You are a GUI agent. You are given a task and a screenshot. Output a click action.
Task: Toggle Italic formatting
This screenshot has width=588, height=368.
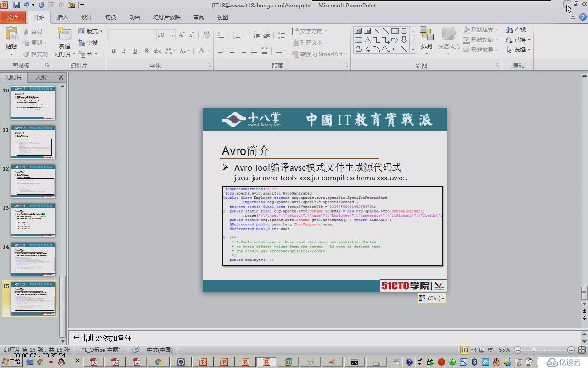coord(124,51)
